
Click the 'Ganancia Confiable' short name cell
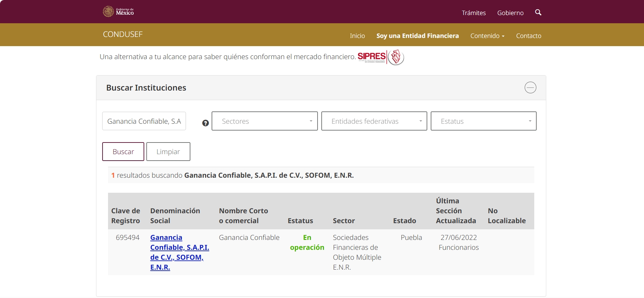click(249, 238)
